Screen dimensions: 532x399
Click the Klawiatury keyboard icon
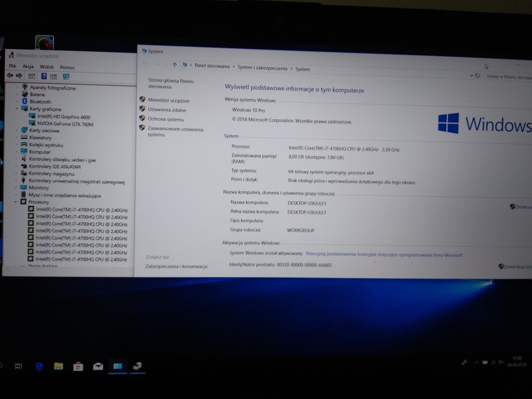(x=24, y=137)
